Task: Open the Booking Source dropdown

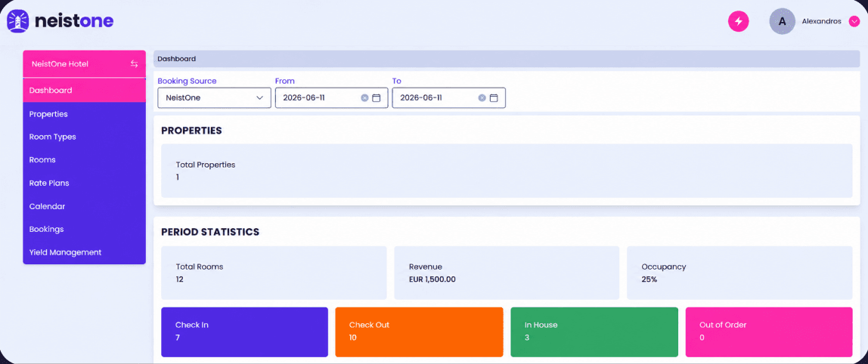Action: click(x=214, y=98)
